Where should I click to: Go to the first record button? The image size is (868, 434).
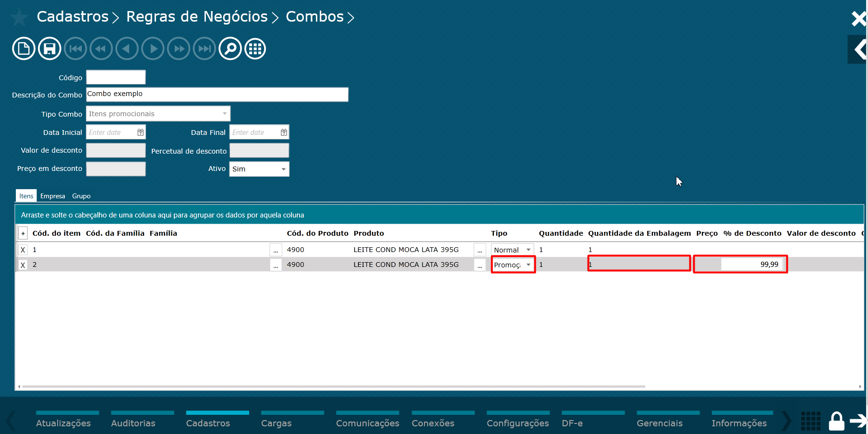pyautogui.click(x=75, y=48)
